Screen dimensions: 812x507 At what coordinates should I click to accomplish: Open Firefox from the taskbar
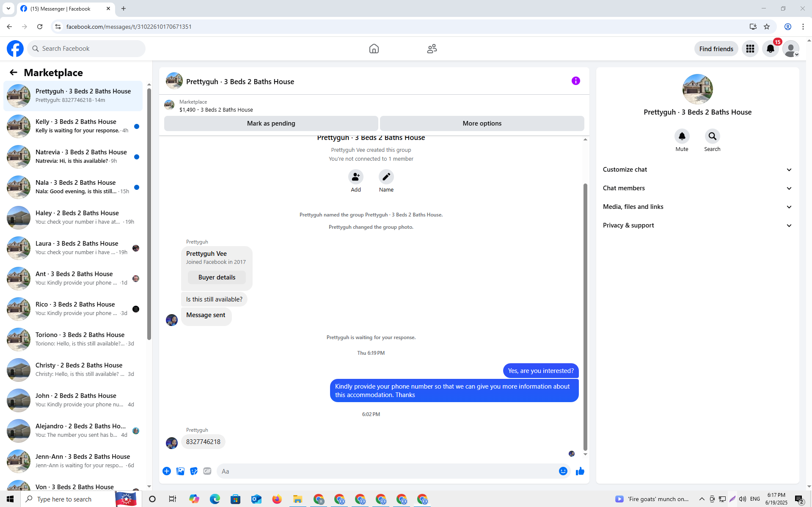(277, 499)
